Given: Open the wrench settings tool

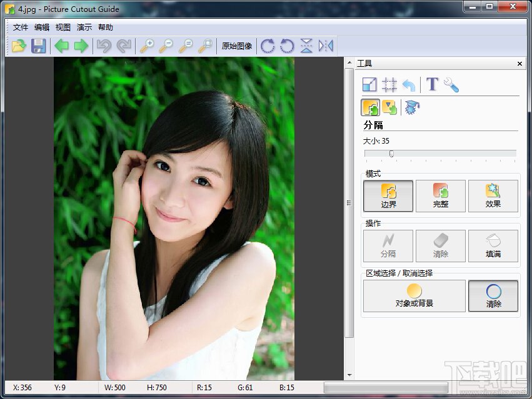Looking at the screenshot, I should click(x=451, y=84).
